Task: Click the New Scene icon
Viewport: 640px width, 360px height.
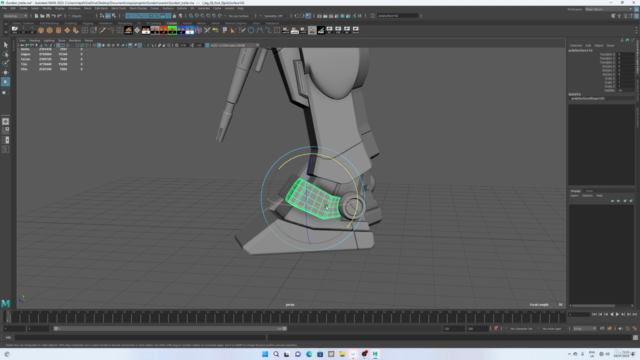Action: pyautogui.click(x=36, y=16)
